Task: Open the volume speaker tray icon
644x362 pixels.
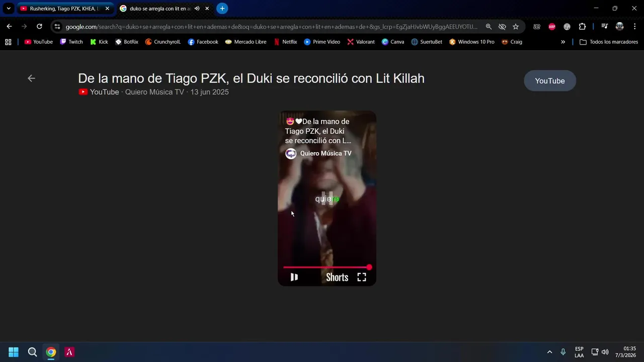Action: pos(605,352)
